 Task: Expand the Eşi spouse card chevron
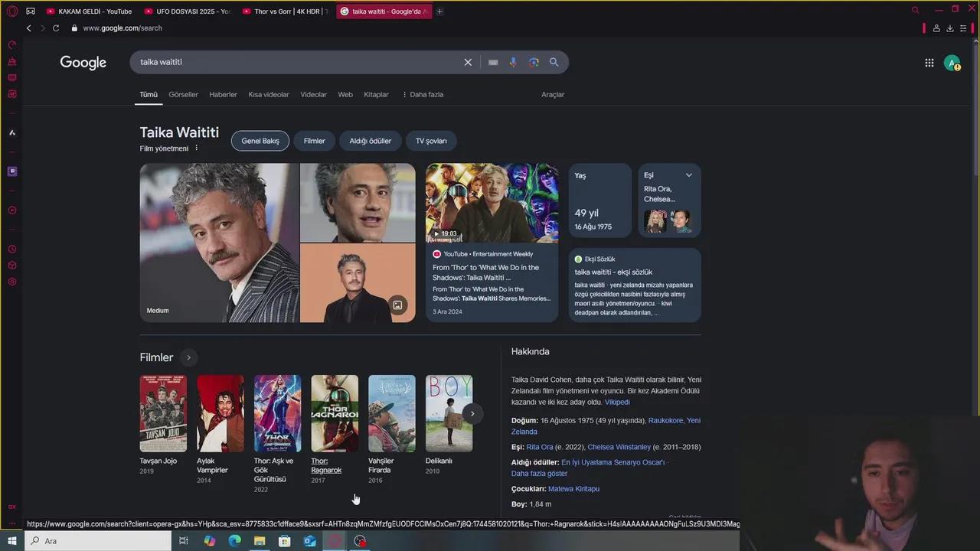point(688,175)
